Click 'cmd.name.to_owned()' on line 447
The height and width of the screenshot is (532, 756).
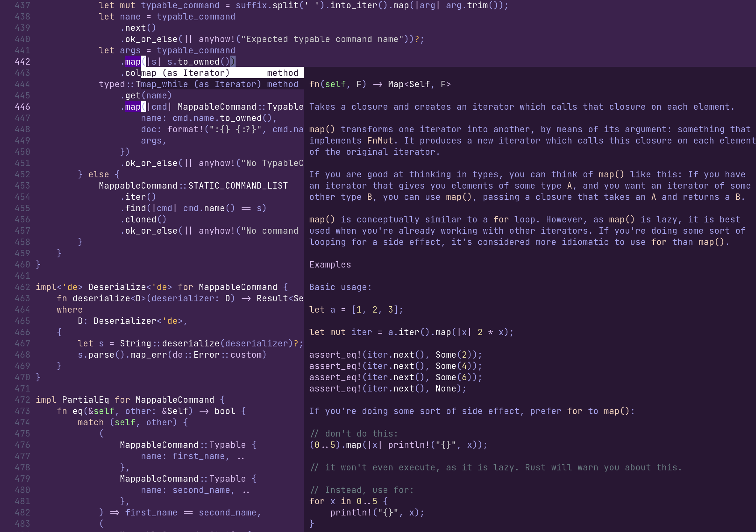[222, 118]
